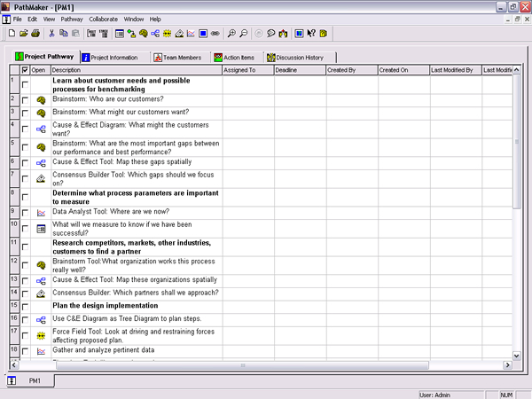Click the Last Modified By column header

click(x=456, y=70)
